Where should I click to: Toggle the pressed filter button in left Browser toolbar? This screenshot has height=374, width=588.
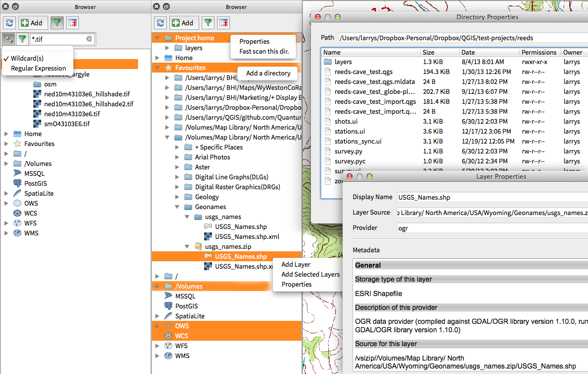(57, 23)
